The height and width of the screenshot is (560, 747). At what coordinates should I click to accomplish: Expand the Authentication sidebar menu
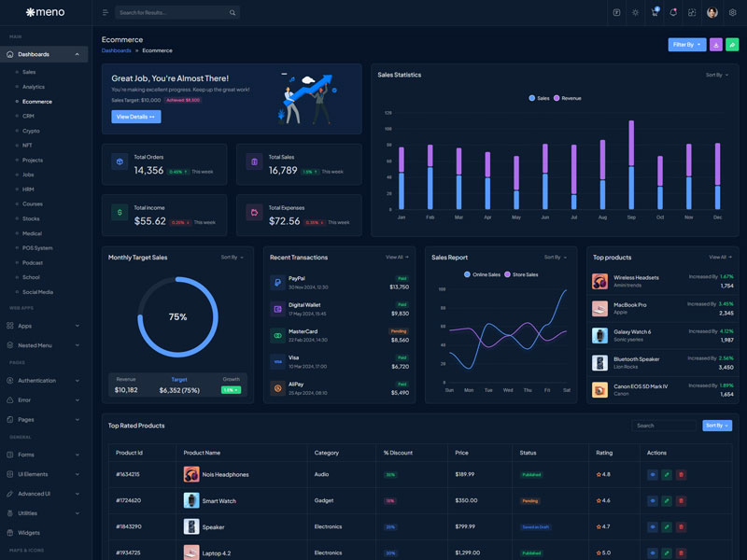(x=44, y=381)
